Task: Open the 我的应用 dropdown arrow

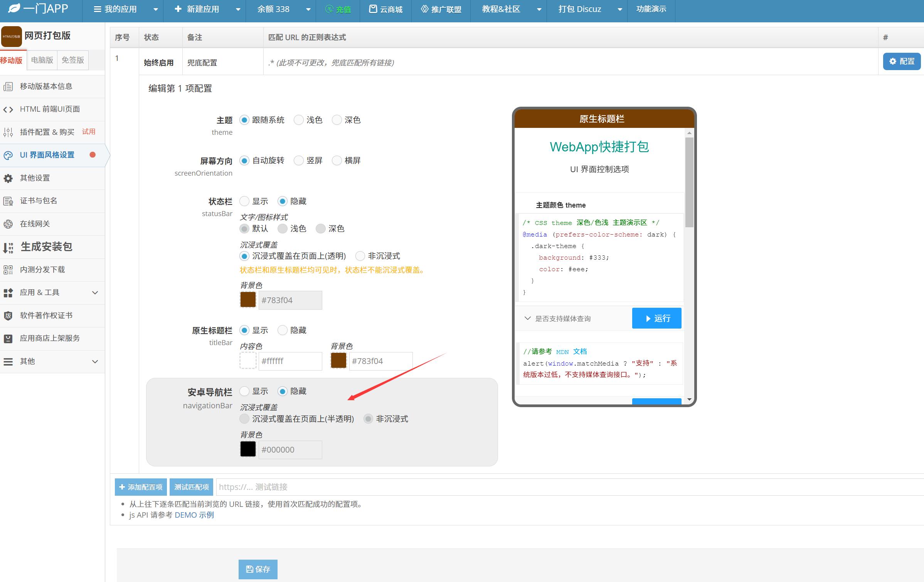Action: point(156,9)
